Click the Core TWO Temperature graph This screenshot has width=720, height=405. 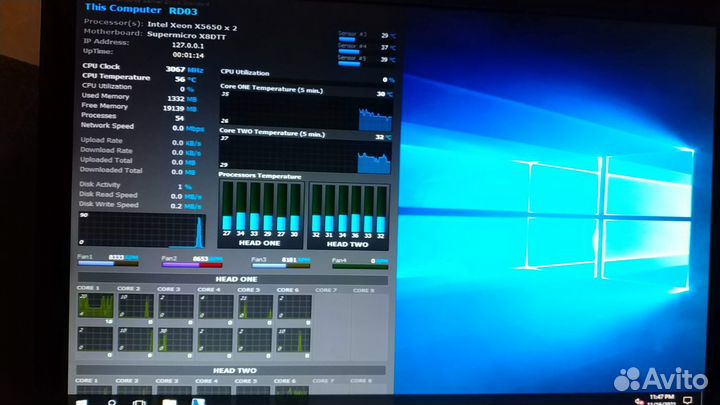click(x=305, y=155)
